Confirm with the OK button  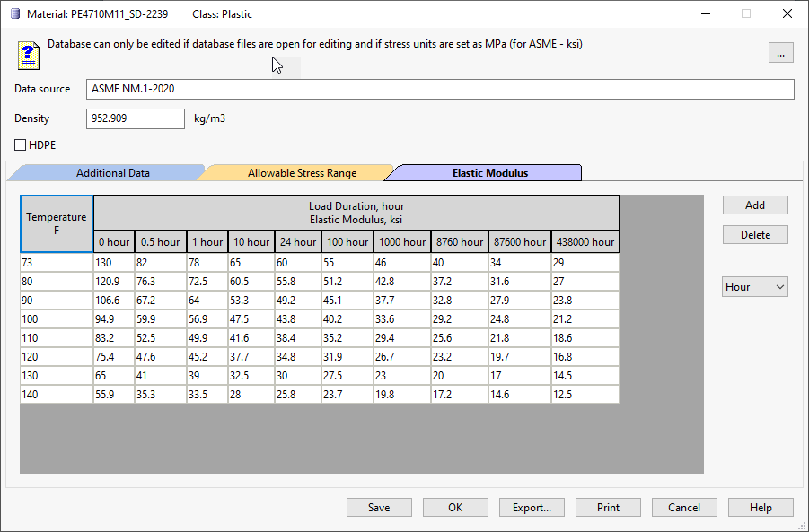click(455, 508)
